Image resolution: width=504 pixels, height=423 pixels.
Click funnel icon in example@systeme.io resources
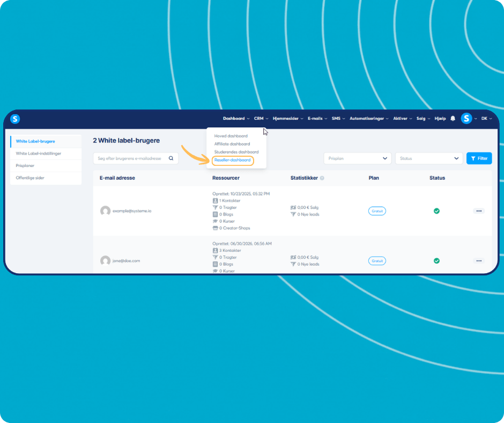[216, 207]
